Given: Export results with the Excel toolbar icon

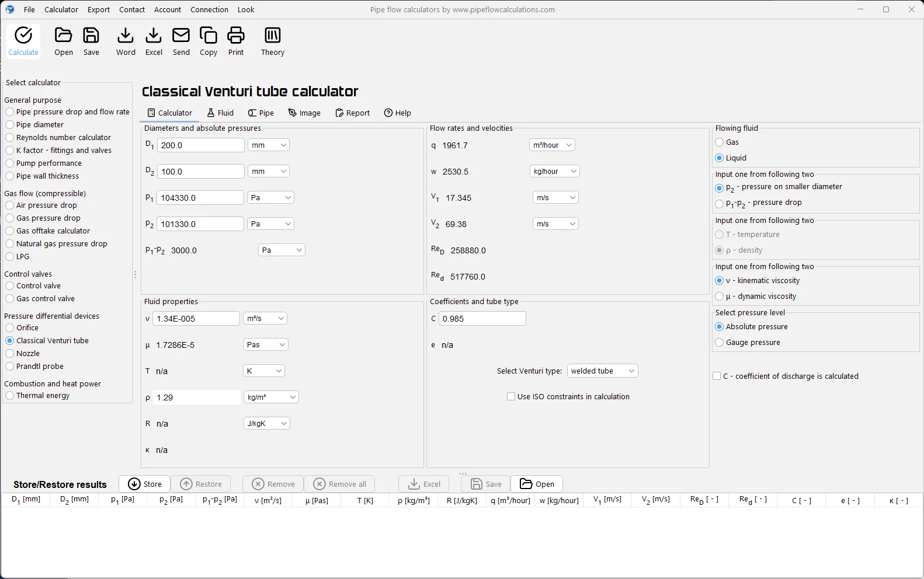Looking at the screenshot, I should pos(154,41).
